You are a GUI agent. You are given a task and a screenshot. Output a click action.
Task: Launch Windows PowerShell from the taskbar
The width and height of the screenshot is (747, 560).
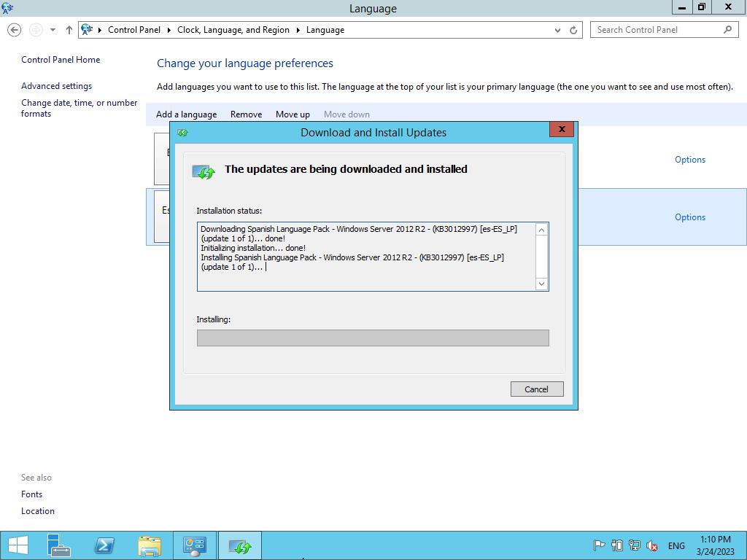[x=104, y=545]
